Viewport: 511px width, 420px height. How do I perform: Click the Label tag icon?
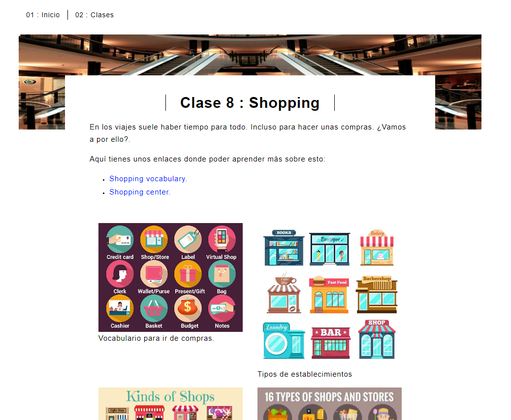(188, 239)
